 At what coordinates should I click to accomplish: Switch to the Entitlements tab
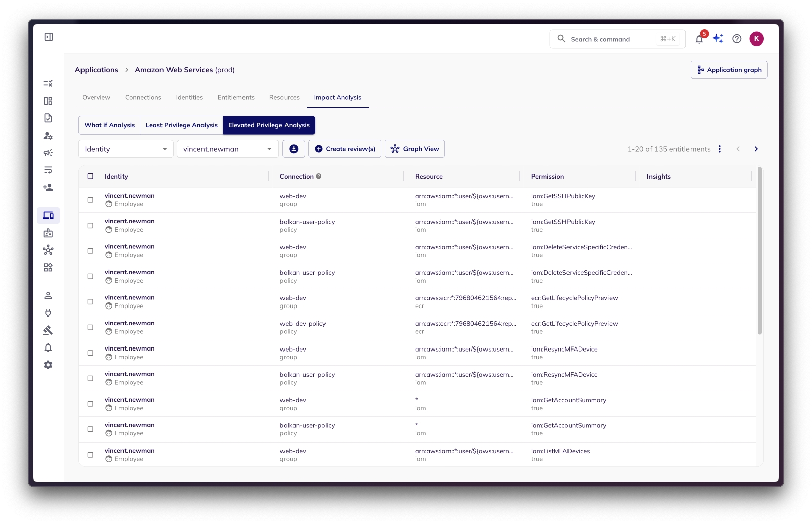pos(236,97)
